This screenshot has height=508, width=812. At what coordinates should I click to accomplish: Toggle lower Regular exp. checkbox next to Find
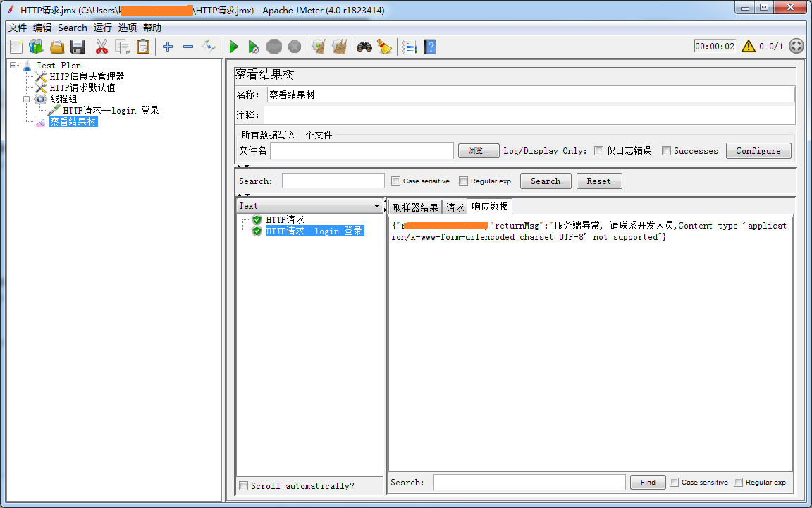tap(739, 482)
